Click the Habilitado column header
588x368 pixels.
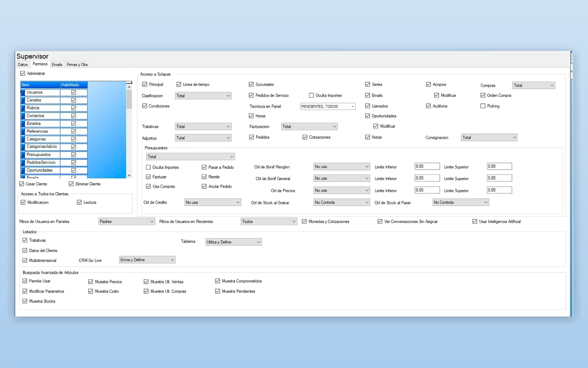click(x=74, y=85)
